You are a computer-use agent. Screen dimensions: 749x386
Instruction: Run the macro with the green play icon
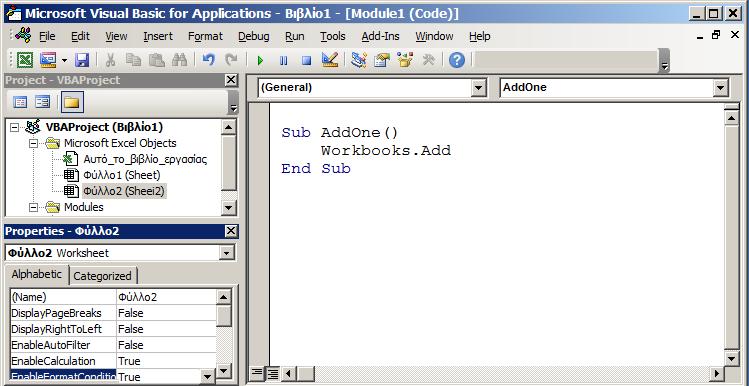pyautogui.click(x=260, y=61)
